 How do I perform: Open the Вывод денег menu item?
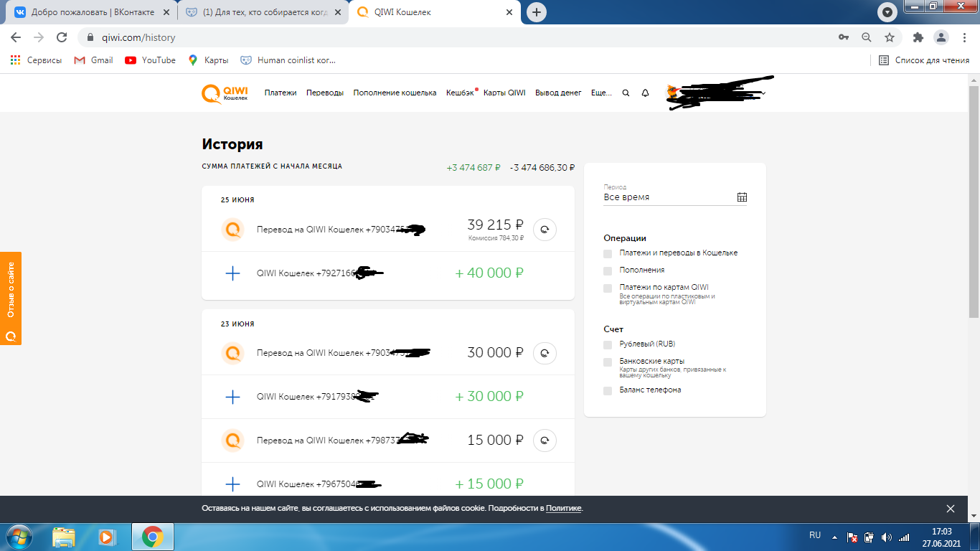(558, 93)
